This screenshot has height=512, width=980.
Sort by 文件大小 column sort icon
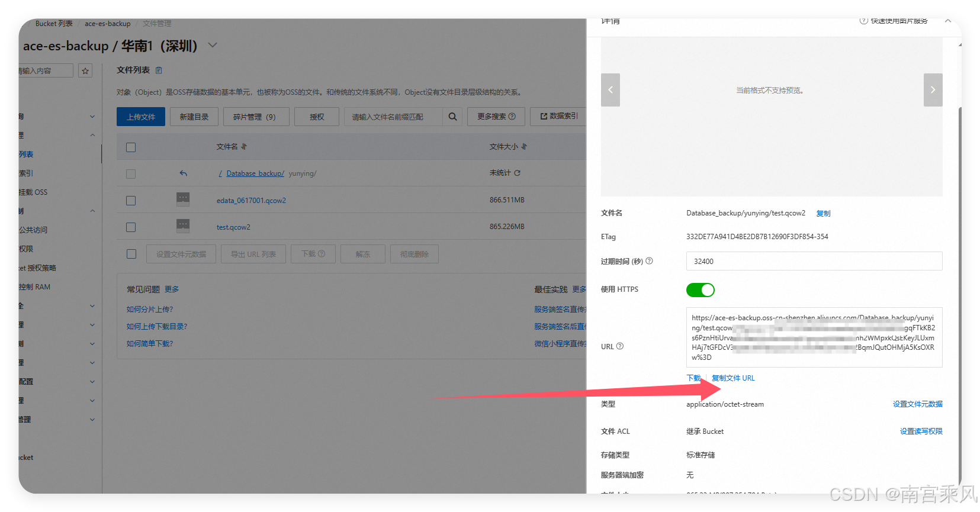pos(524,146)
